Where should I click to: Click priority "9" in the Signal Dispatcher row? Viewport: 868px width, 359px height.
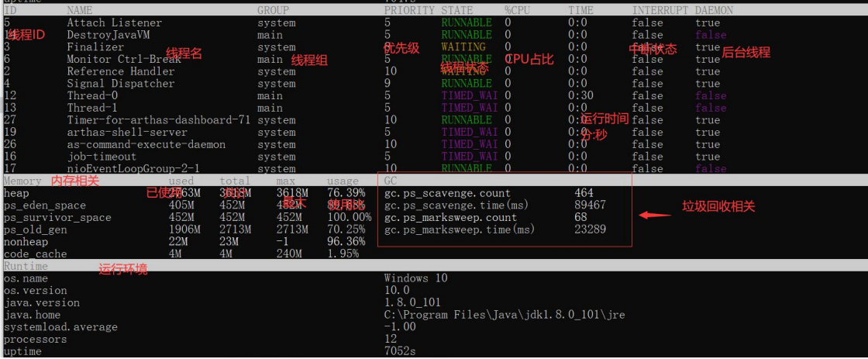[x=387, y=84]
